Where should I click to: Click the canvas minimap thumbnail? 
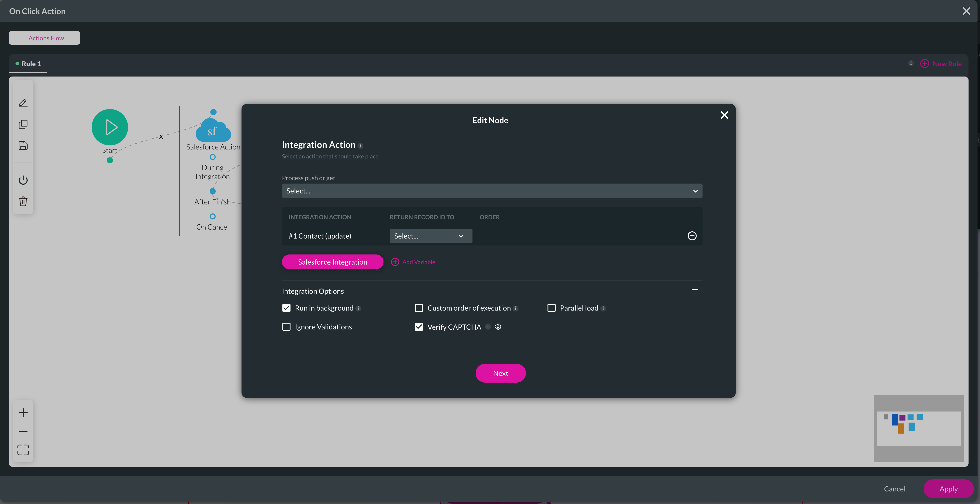click(x=918, y=428)
